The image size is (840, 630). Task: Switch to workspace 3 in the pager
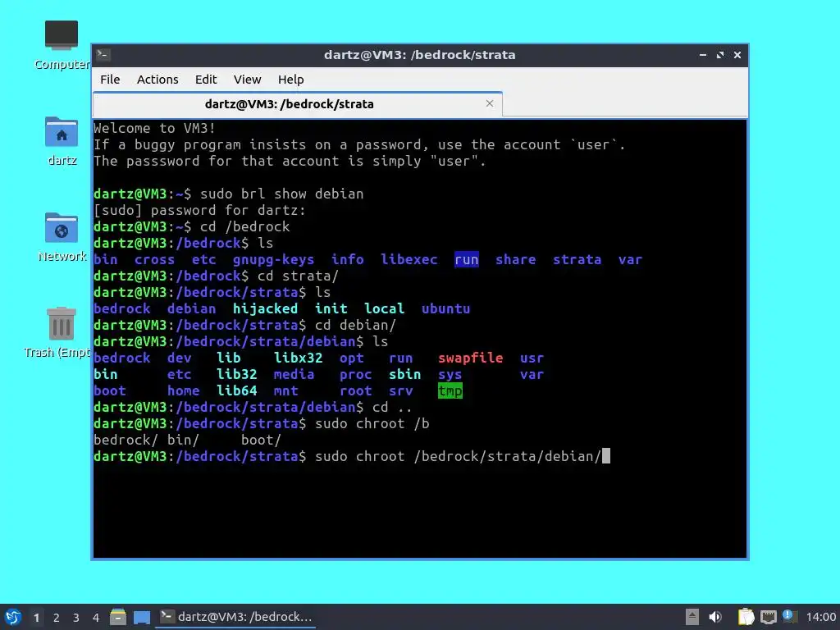coord(76,618)
